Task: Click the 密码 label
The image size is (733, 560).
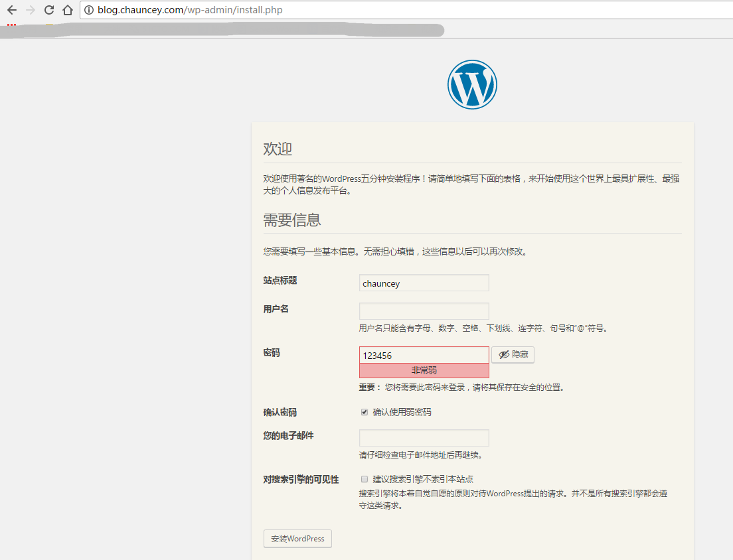Action: click(x=272, y=352)
